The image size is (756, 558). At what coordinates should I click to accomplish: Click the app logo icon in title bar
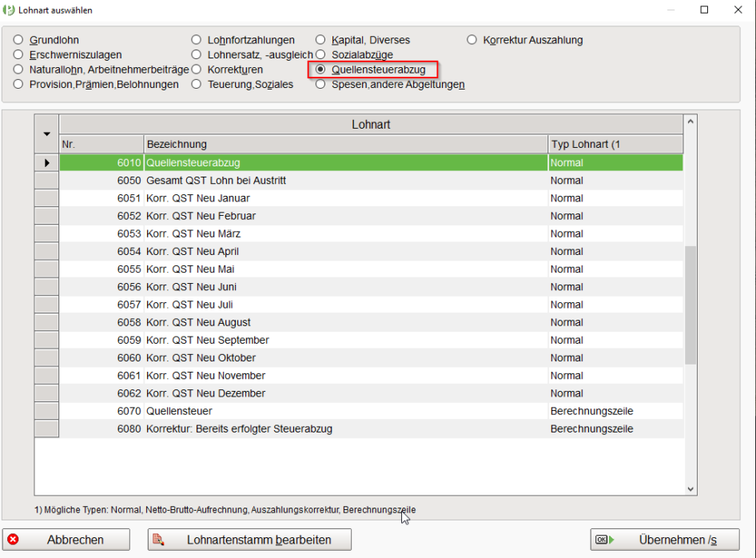coord(9,10)
